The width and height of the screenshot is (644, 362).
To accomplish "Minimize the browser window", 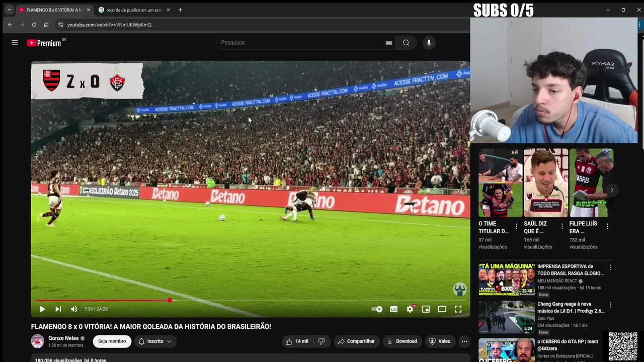I will point(608,10).
